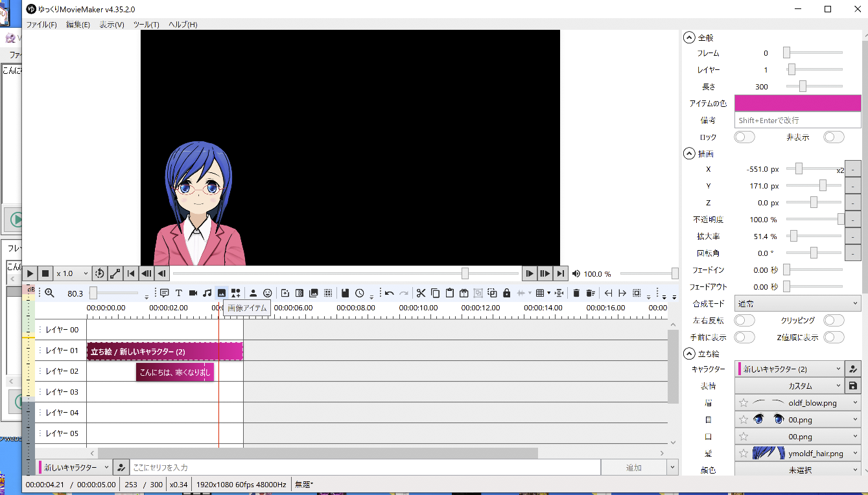Click the timeline zoom magnifier icon
Viewport: 868px width, 495px height.
[x=49, y=293]
